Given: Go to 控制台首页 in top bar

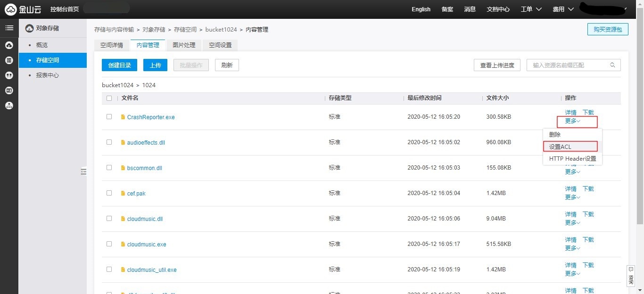Looking at the screenshot, I should click(65, 9).
